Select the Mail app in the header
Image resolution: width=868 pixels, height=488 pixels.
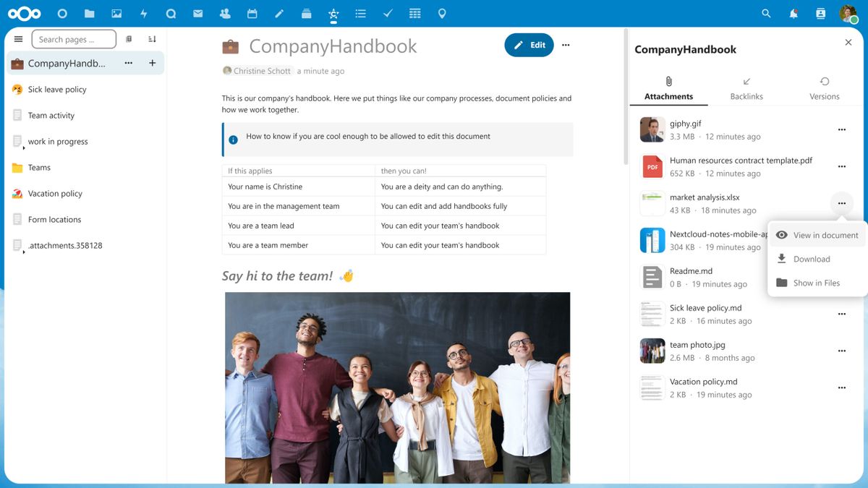197,13
